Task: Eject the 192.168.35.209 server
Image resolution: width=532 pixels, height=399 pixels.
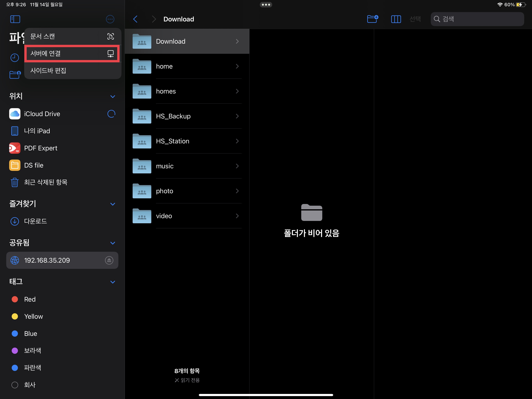Action: point(109,260)
